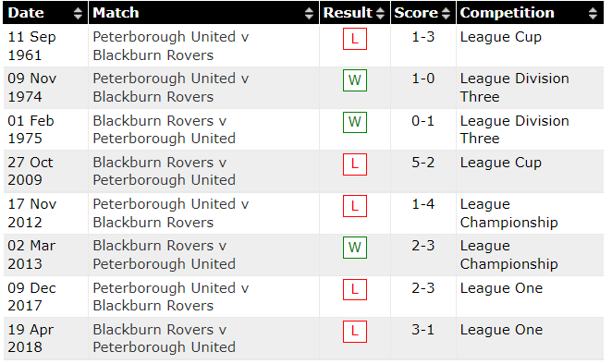
Task: Click the 11 Sep 1961 date cell
Action: [x=31, y=46]
